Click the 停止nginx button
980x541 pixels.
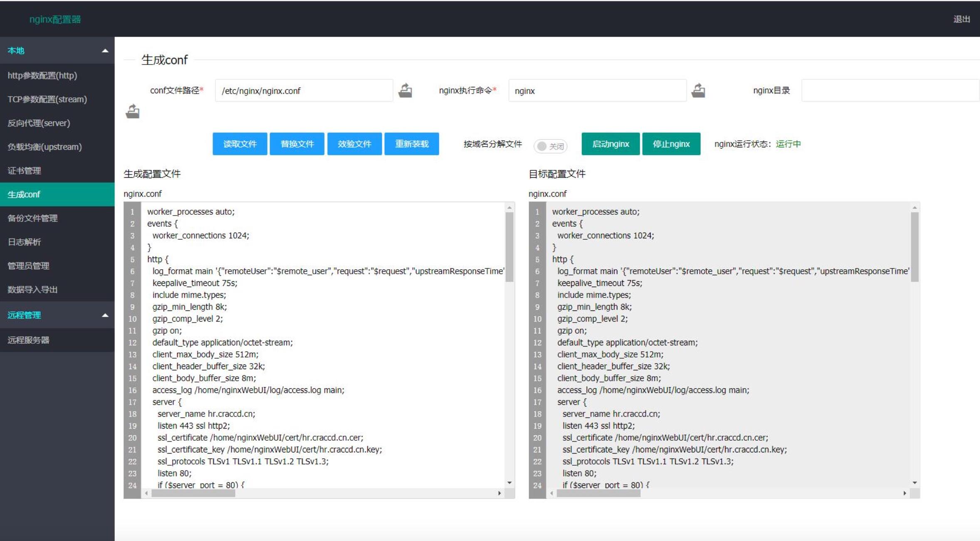pos(671,144)
